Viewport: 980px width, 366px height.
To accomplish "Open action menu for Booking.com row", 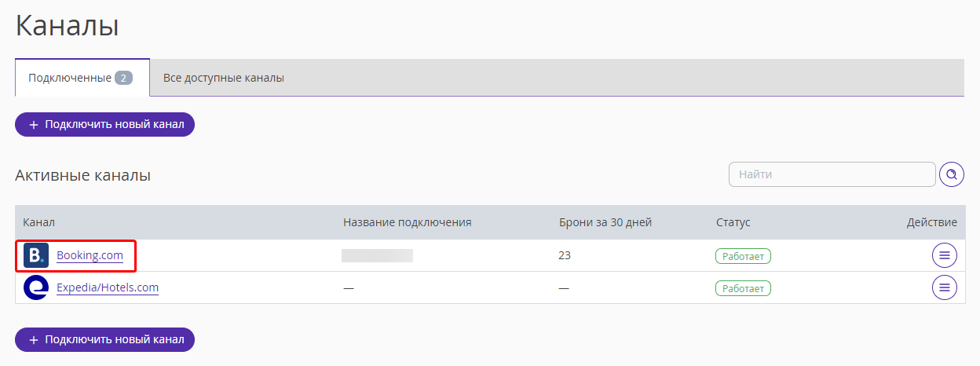I will coord(945,255).
